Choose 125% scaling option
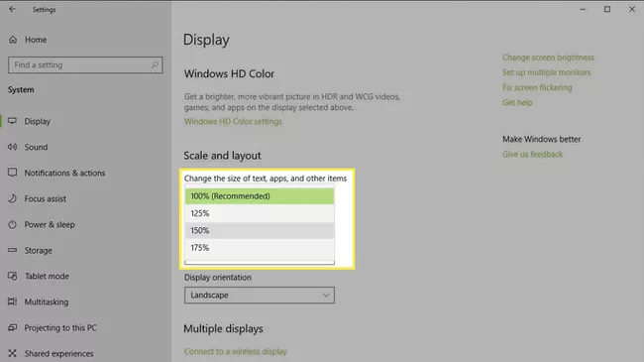The image size is (644, 362). 260,213
